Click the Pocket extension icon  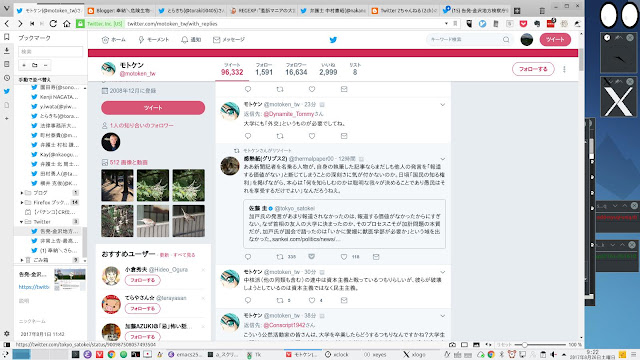click(x=523, y=24)
